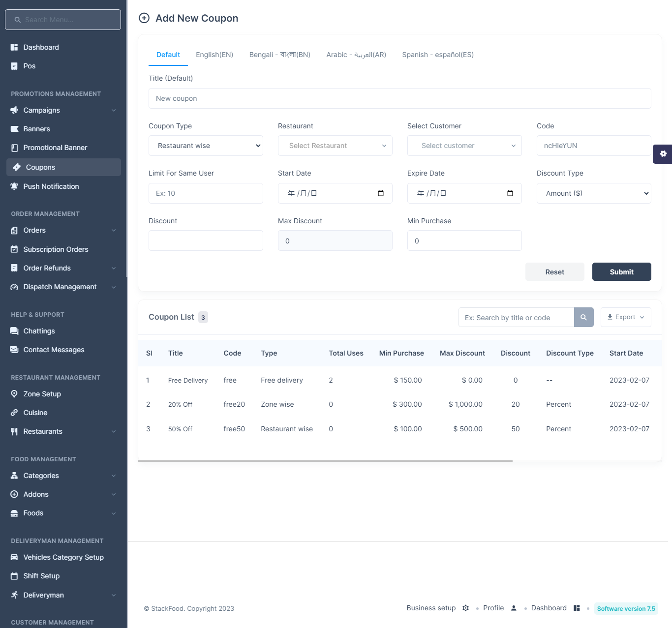The image size is (672, 628).
Task: Expand the Campaigns sidebar menu
Action: 63,110
